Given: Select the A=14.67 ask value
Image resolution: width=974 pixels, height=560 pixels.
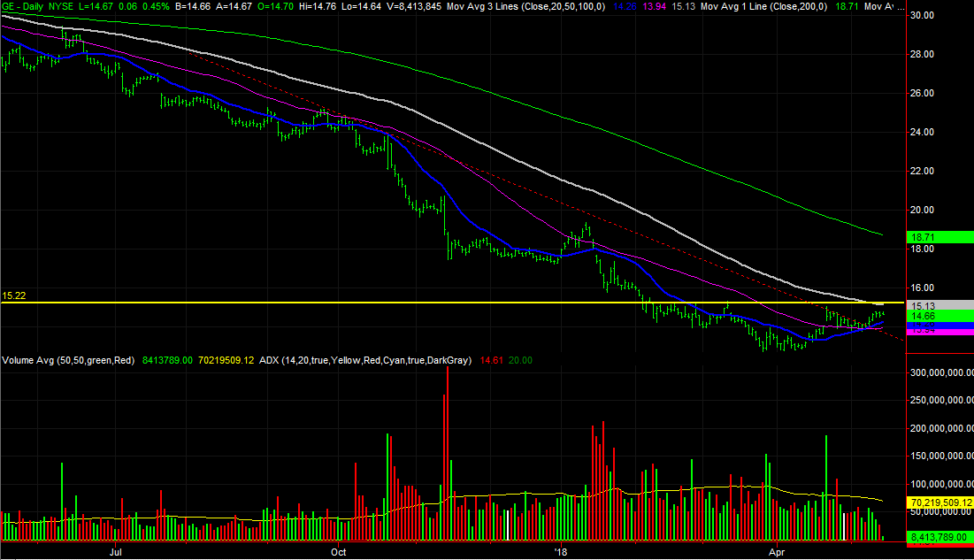Looking at the screenshot, I should (x=234, y=6).
